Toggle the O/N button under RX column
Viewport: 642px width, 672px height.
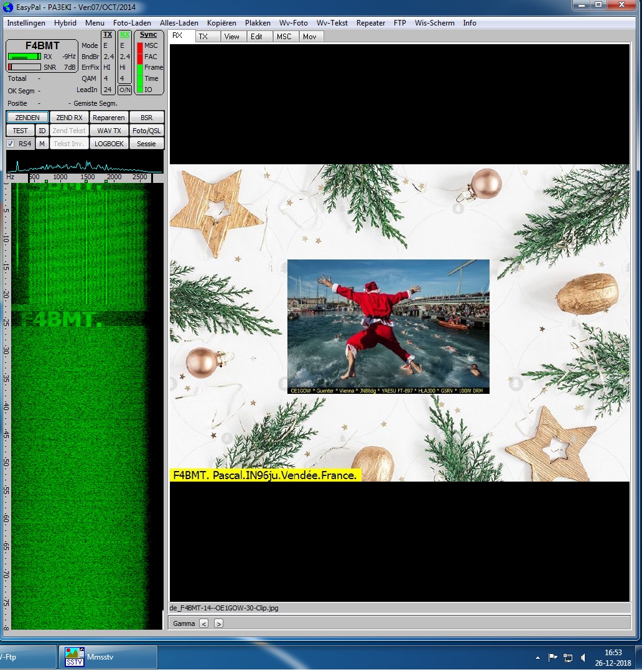124,90
